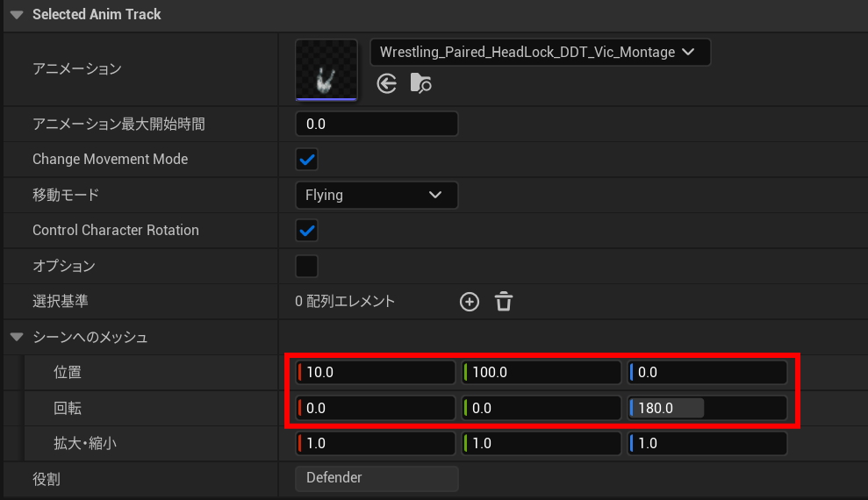Disable Control Character Rotation checkbox
Image resolution: width=868 pixels, height=500 pixels.
click(x=306, y=231)
